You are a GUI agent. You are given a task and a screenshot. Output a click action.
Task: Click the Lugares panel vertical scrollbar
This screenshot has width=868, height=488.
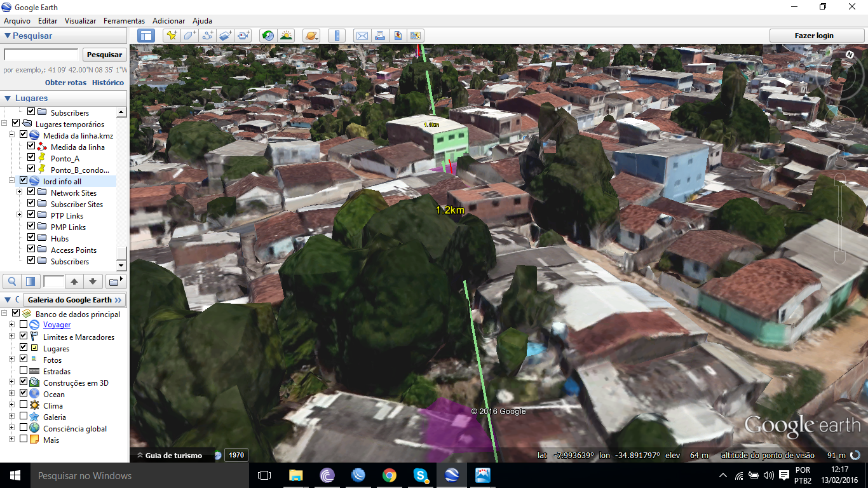click(x=121, y=189)
